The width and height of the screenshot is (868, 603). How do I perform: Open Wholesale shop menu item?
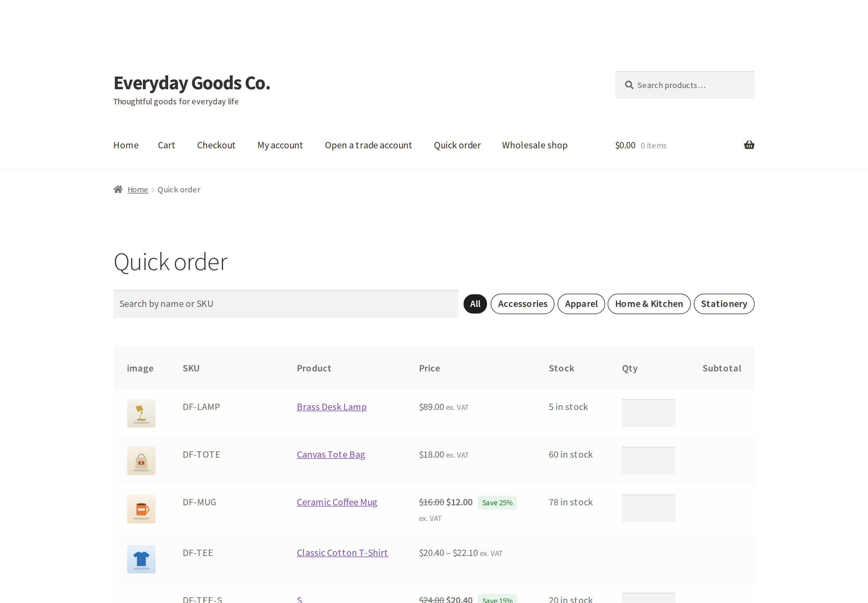coord(534,145)
